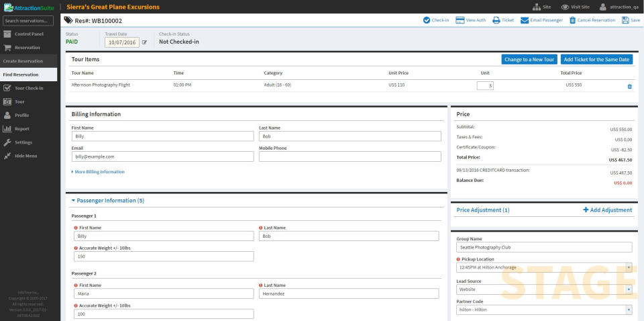Click the Control Panel sidebar icon
Viewport: 644px width, 321px height.
(7, 34)
